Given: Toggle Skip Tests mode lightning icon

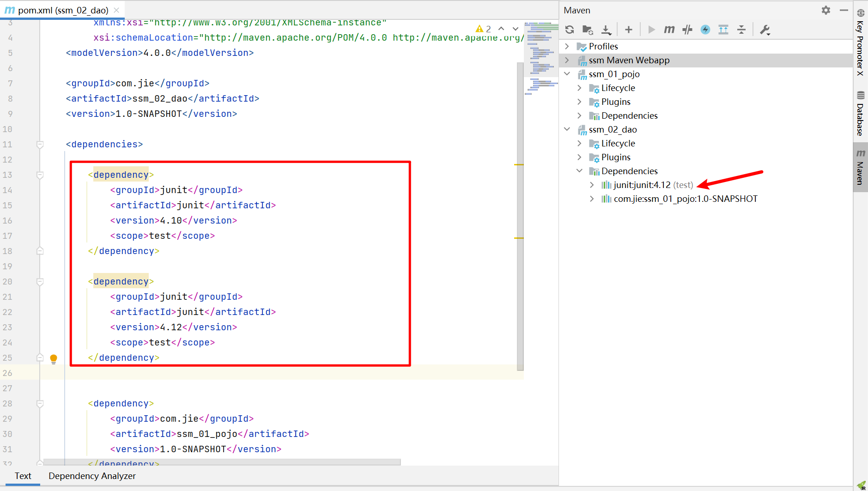Looking at the screenshot, I should pos(705,30).
